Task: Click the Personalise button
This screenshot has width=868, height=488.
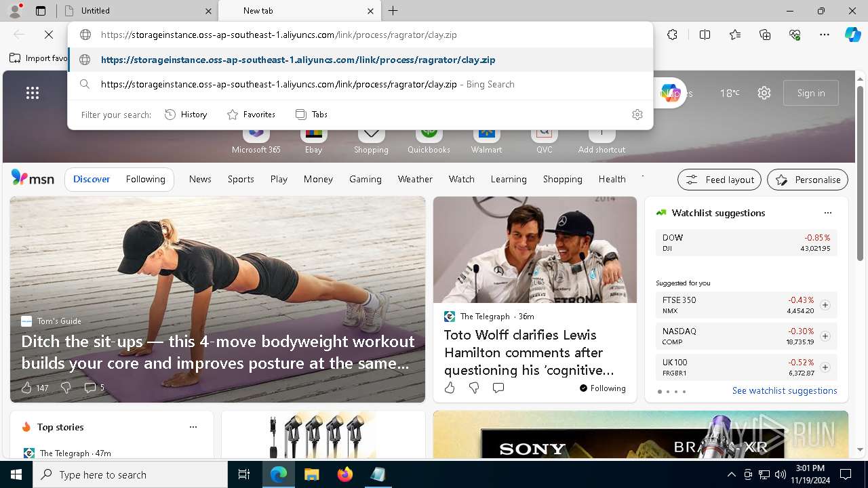Action: (808, 180)
